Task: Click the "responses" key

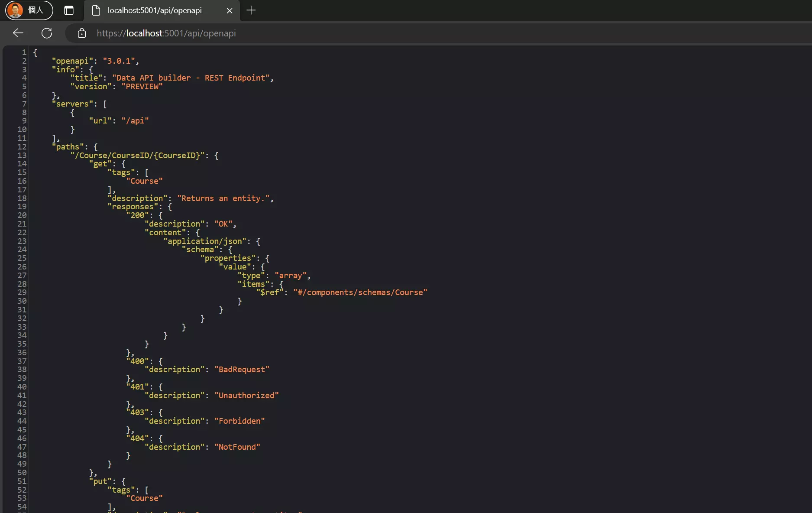Action: pos(133,207)
